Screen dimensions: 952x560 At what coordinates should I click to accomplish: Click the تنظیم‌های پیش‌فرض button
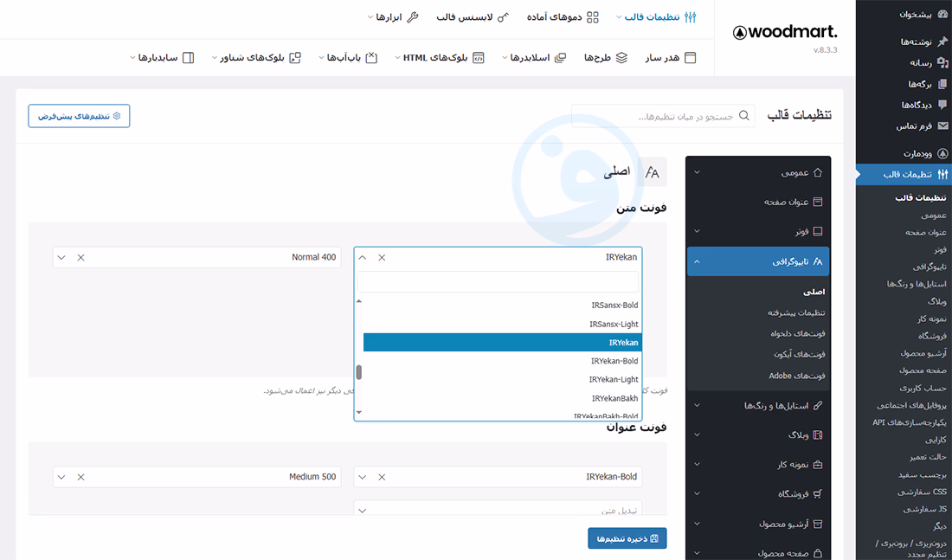pos(79,116)
